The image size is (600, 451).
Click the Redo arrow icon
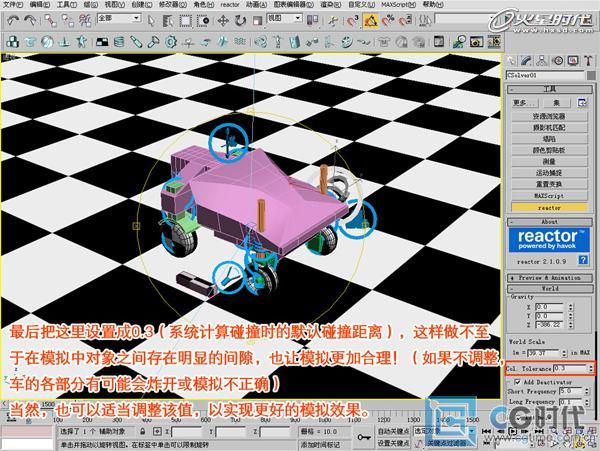point(30,21)
